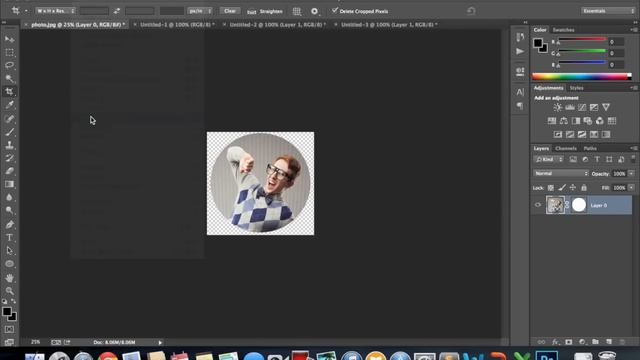Add a Hue/Saturation adjustment

(x=552, y=121)
